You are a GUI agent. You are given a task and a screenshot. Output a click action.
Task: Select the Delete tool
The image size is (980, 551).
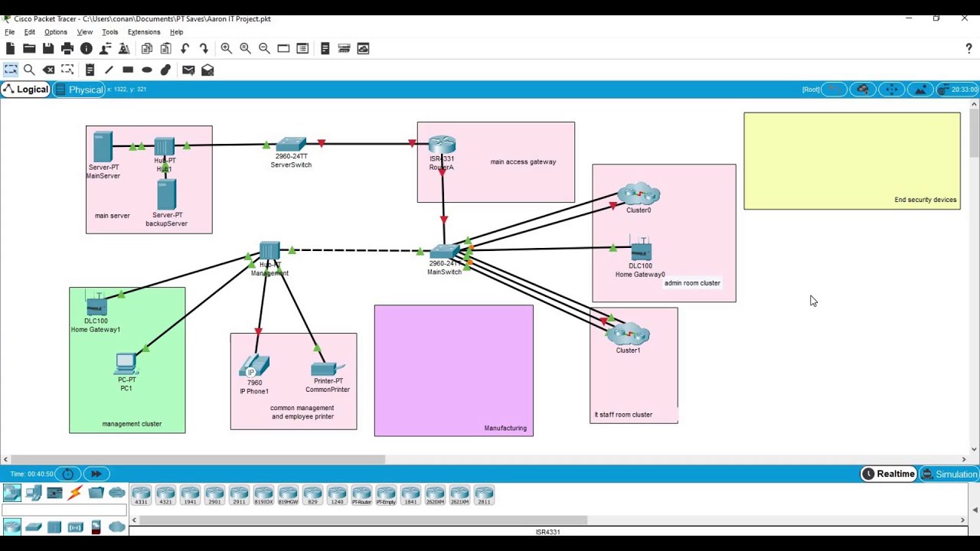pos(48,70)
